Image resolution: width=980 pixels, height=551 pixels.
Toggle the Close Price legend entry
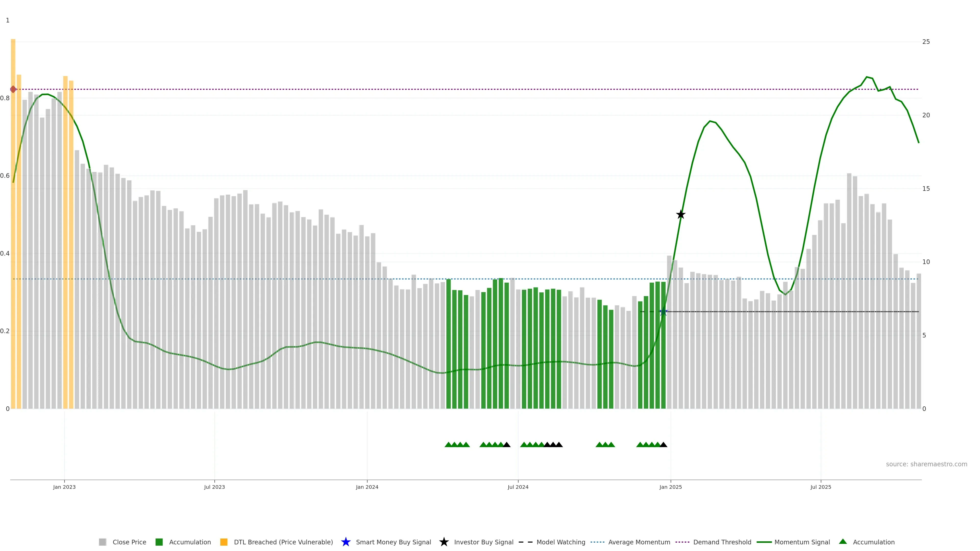(x=129, y=542)
